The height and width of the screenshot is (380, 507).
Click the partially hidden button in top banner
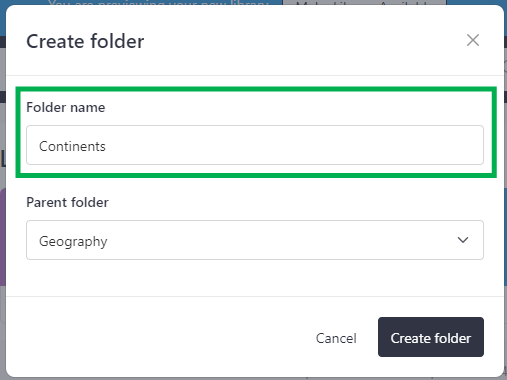pos(364,3)
